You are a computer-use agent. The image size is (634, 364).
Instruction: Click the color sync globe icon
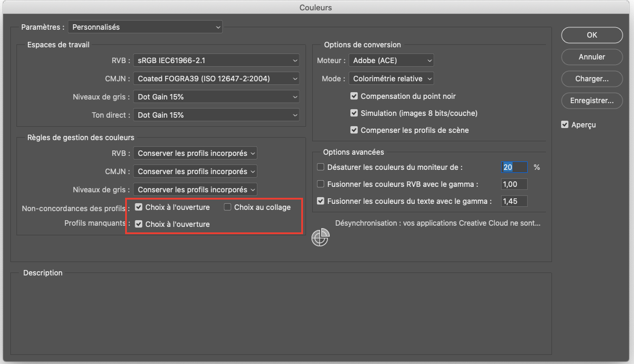click(320, 238)
